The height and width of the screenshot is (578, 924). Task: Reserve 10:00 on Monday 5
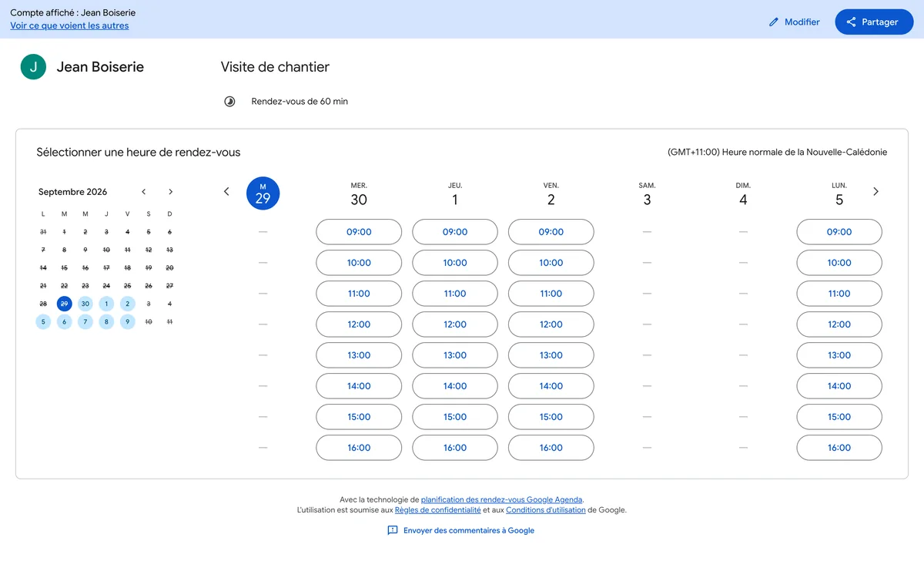pos(839,263)
